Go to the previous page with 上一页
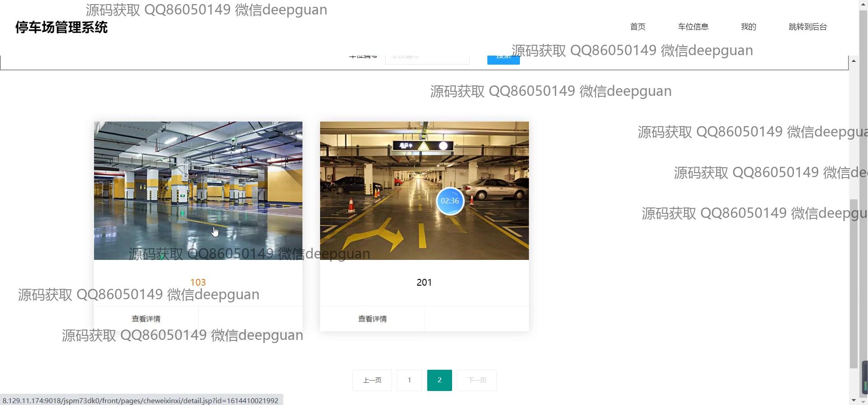 372,380
